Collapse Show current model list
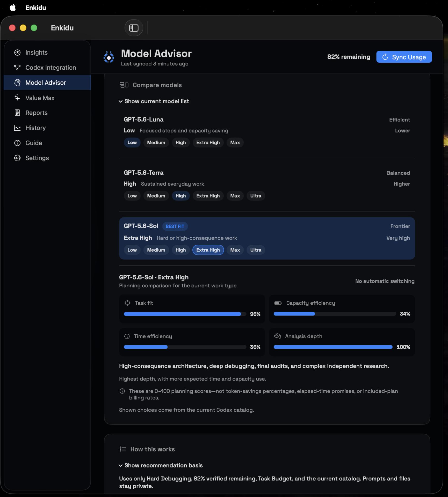Screen dimensions: 448x497 click(x=154, y=101)
